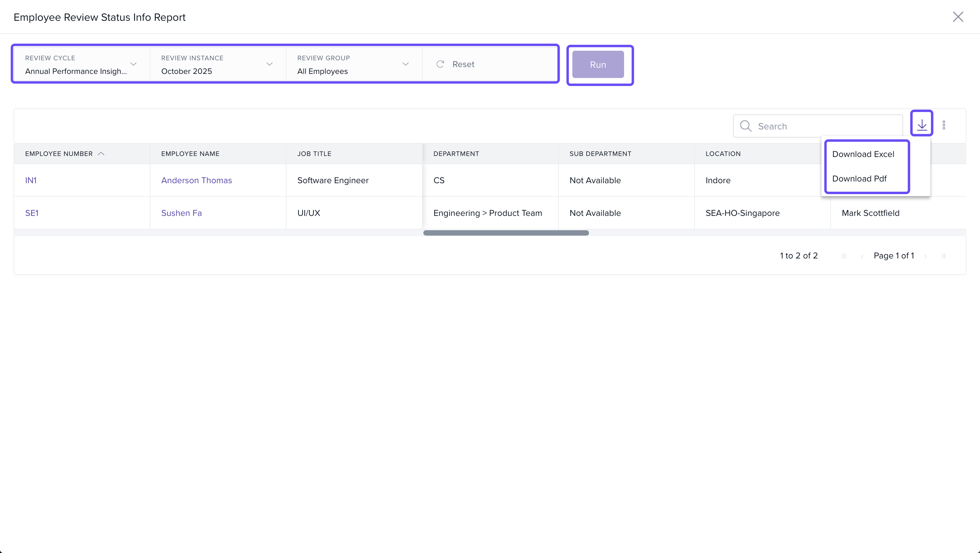Open the Review Instance dropdown
Image resolution: width=980 pixels, height=553 pixels.
tap(269, 64)
